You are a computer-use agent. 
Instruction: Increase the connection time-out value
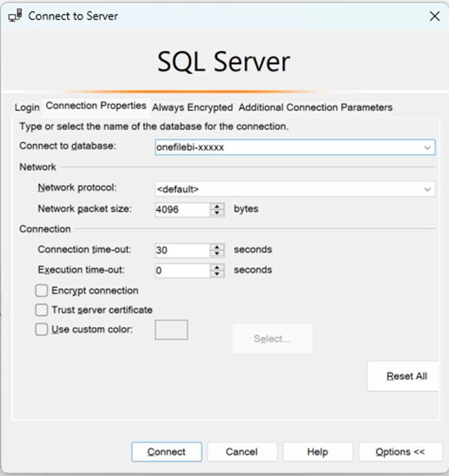[217, 247]
